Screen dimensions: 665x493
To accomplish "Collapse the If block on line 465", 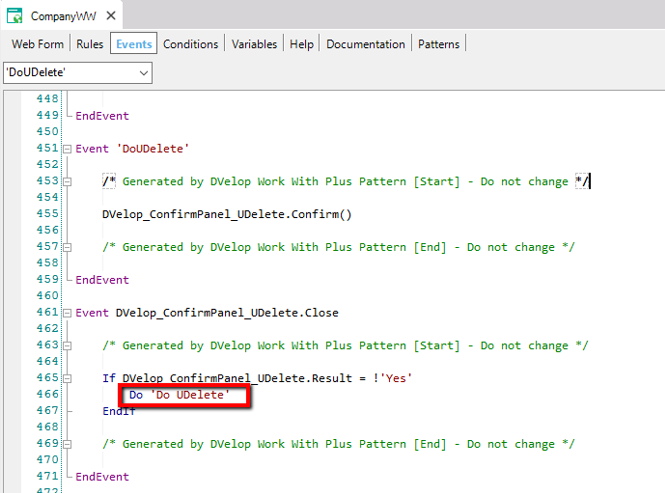I will [x=67, y=378].
